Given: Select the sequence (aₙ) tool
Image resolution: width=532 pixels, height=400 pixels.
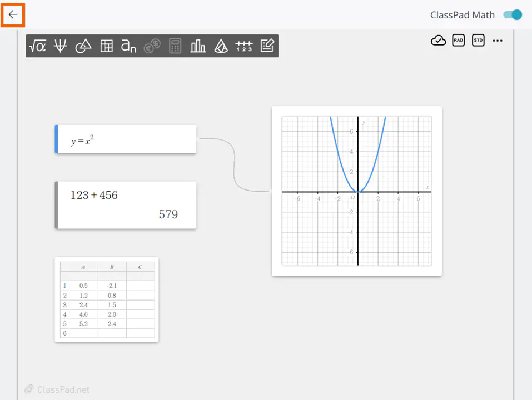Looking at the screenshot, I should pyautogui.click(x=128, y=46).
